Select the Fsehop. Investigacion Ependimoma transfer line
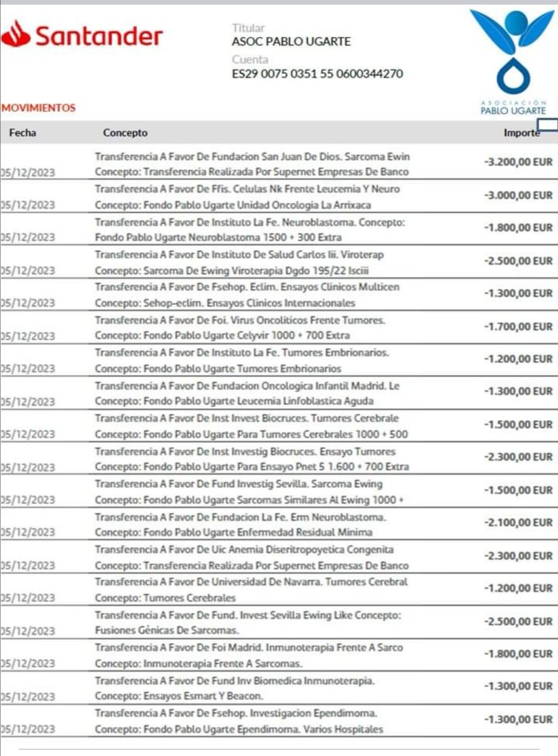Viewport: 558px width, 756px height. [236, 713]
